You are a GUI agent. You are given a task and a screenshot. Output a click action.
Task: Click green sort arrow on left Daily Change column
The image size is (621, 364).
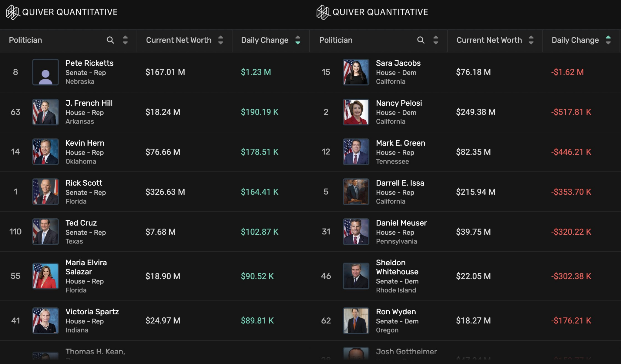click(297, 42)
